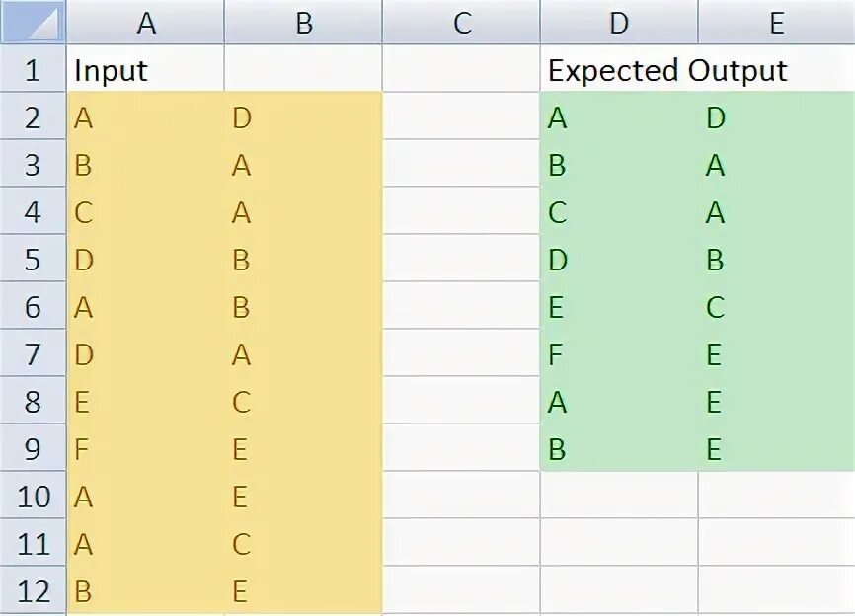Select column A header
855x616 pixels.
(145, 22)
